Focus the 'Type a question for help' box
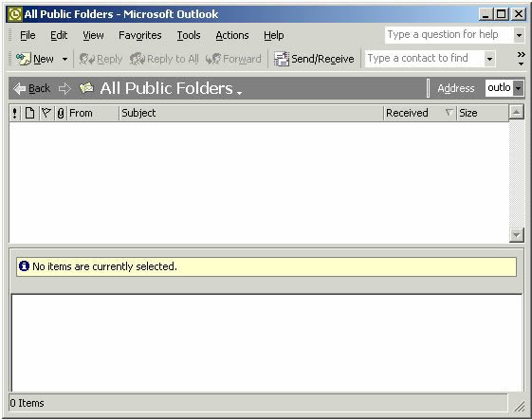 point(449,34)
